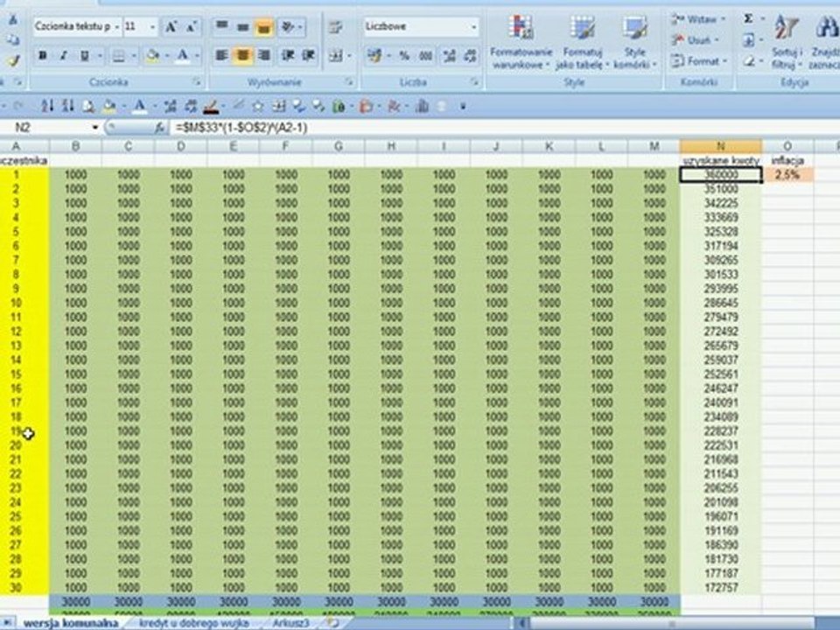840x630 pixels.
Task: Click inside the formula bar formula text
Action: tap(241, 128)
